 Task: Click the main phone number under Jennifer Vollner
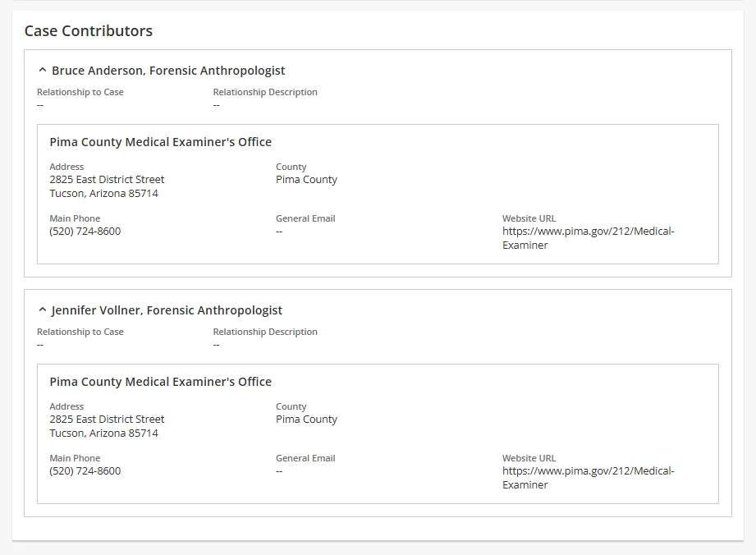(x=85, y=471)
